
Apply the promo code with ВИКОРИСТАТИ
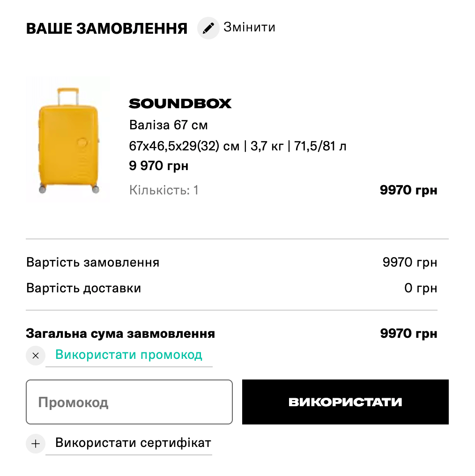tap(345, 402)
